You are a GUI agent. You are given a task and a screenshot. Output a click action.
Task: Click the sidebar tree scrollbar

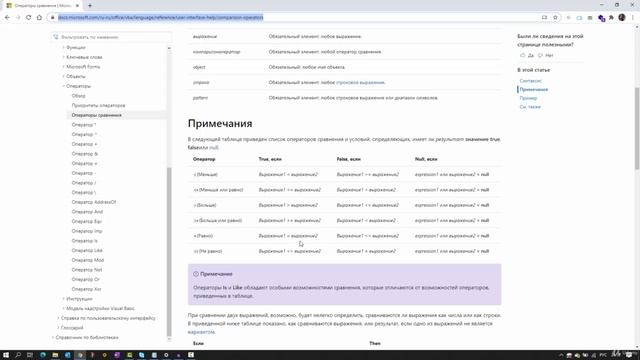click(x=169, y=251)
